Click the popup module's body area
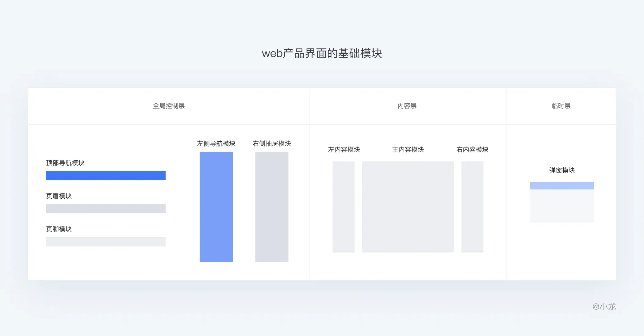 coord(562,206)
